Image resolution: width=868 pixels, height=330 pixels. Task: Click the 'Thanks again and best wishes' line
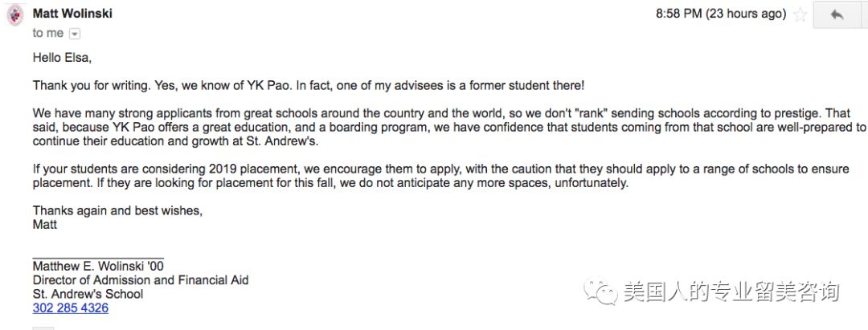(118, 210)
